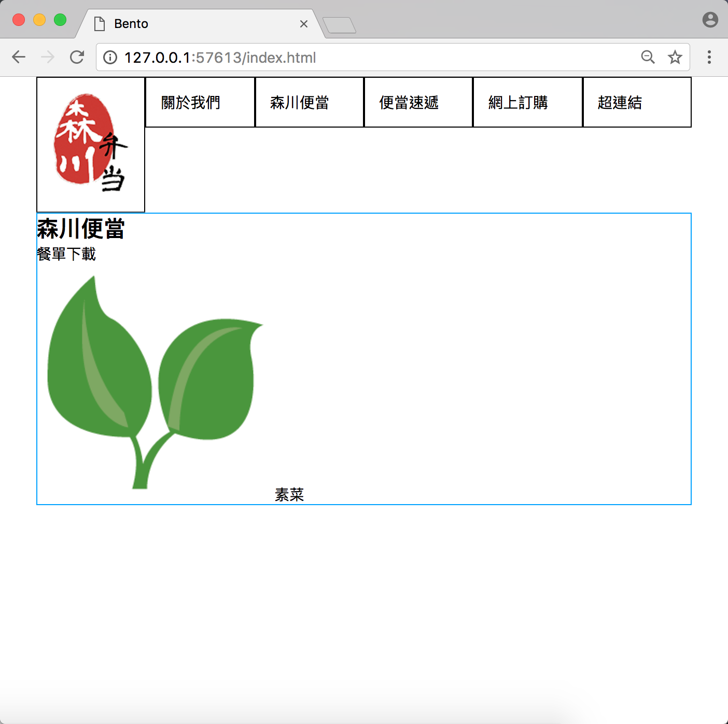This screenshot has height=724, width=728.
Task: Click the zoom magnifier icon in address bar
Action: 648,57
